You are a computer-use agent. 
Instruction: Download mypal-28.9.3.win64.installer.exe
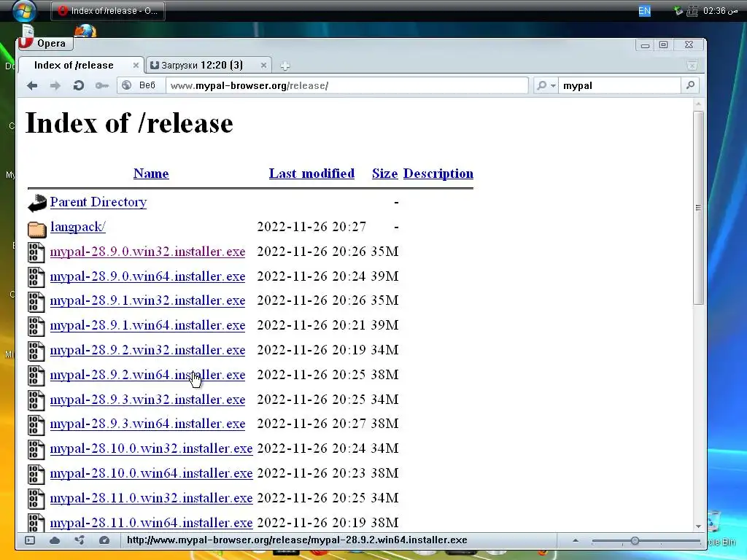pos(147,424)
